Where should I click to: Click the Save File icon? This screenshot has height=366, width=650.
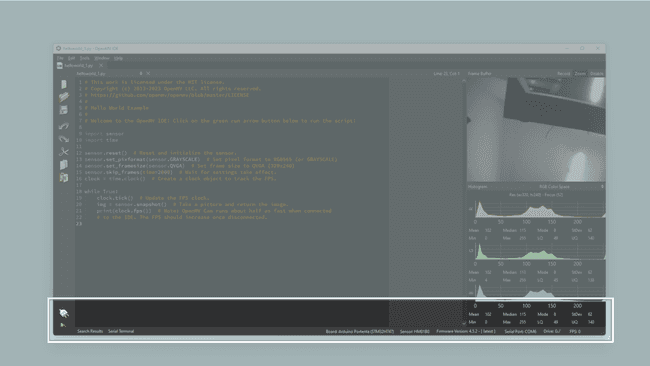click(64, 110)
